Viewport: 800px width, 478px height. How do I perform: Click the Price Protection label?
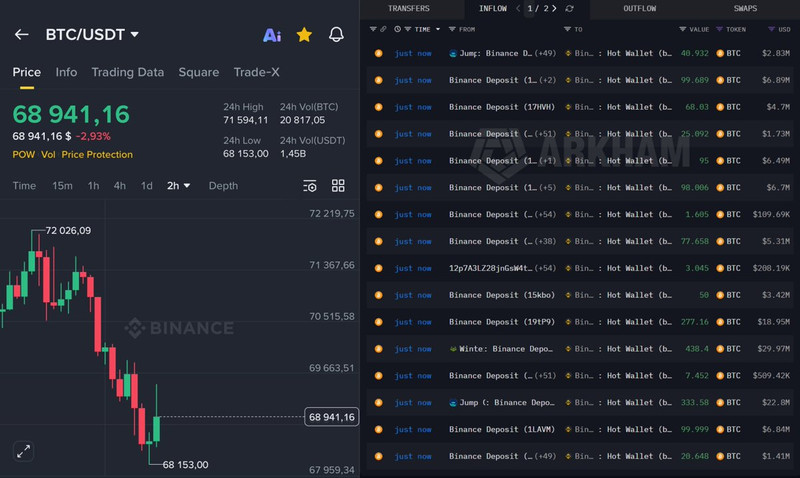97,155
